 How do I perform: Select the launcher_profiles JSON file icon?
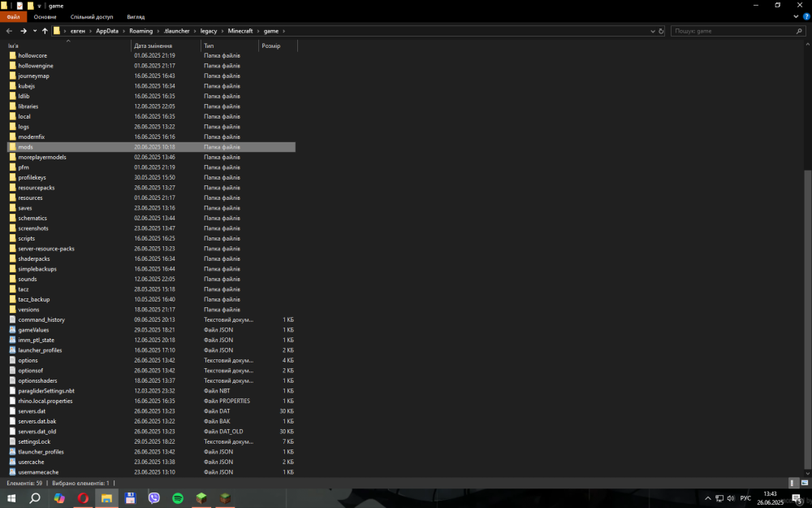coord(13,350)
